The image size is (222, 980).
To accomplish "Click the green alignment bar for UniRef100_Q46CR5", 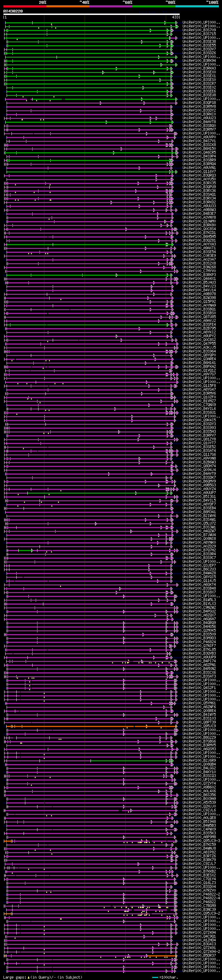I will (91, 152).
